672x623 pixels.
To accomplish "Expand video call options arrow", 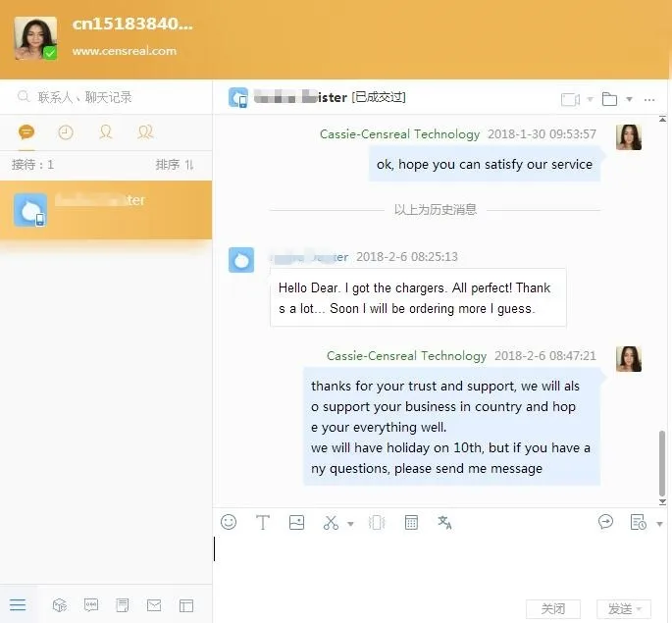I will point(591,99).
